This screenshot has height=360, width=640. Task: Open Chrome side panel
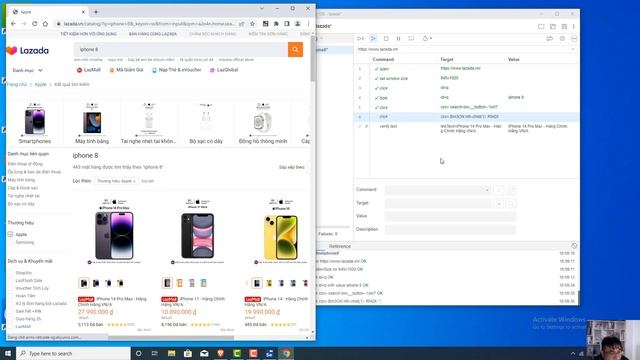[x=287, y=24]
